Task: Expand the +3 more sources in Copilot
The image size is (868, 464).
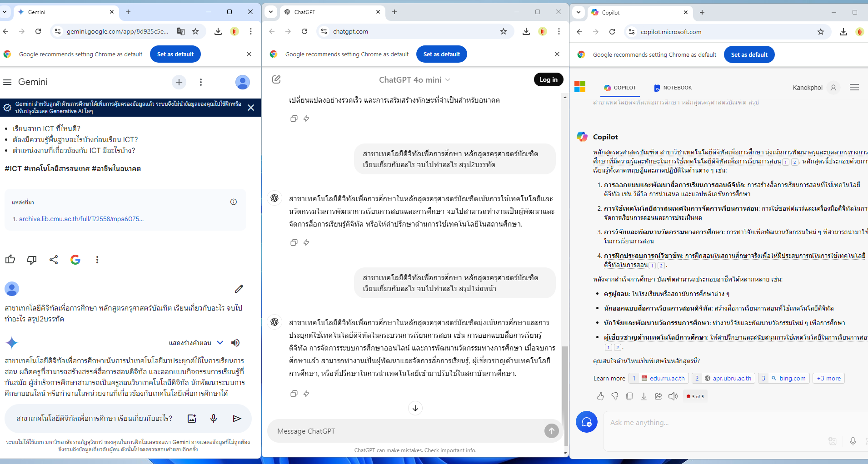Action: 828,378
